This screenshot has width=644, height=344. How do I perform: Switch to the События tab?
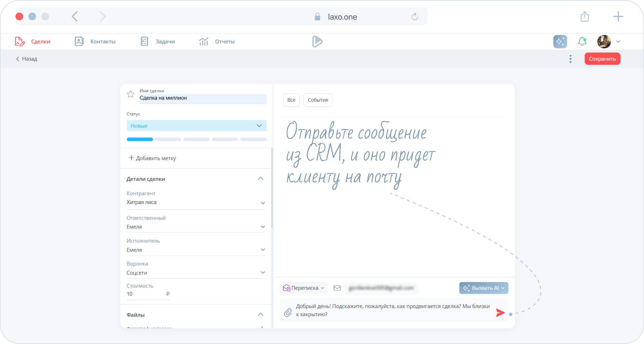point(317,100)
